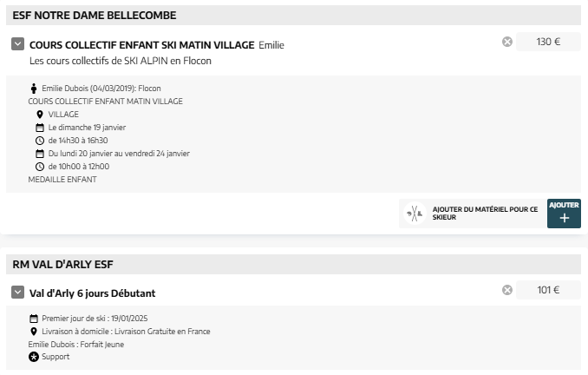Click calendar icon for lundi 20 janvier range
588x375 pixels.
(x=40, y=154)
